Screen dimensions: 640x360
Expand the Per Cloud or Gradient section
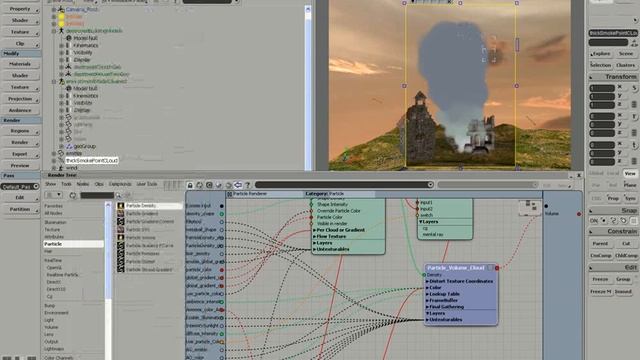point(314,230)
